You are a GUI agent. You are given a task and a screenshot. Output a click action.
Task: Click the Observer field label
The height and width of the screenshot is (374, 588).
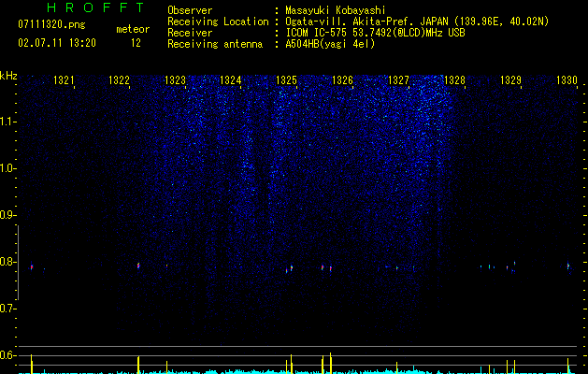point(190,10)
